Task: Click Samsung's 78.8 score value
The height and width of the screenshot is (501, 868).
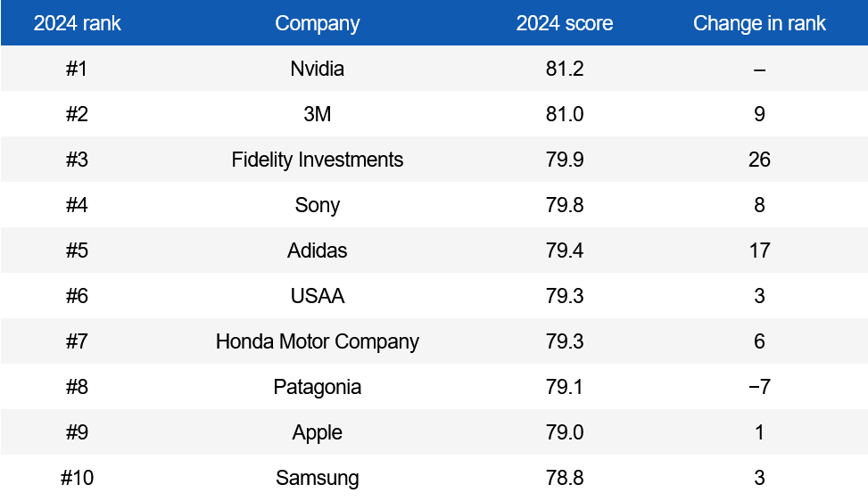Action: click(565, 478)
